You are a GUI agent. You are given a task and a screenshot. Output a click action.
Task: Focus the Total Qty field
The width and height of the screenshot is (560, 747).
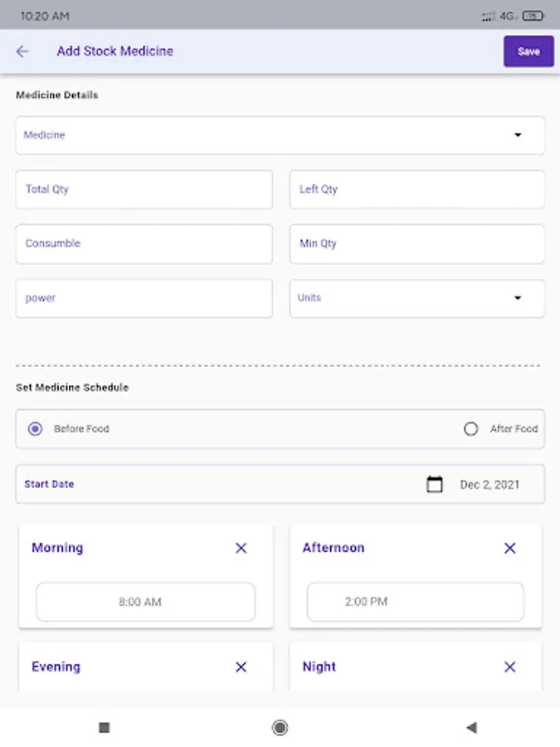144,189
